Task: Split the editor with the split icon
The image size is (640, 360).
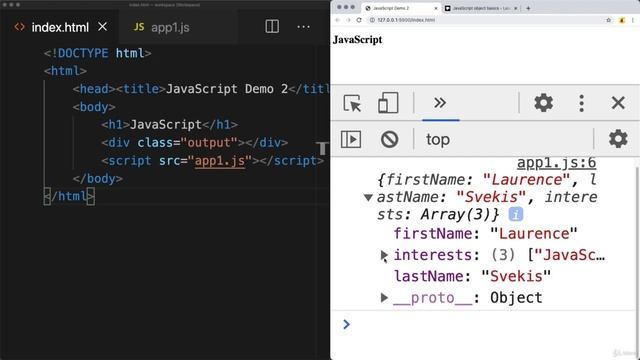Action: tap(272, 27)
